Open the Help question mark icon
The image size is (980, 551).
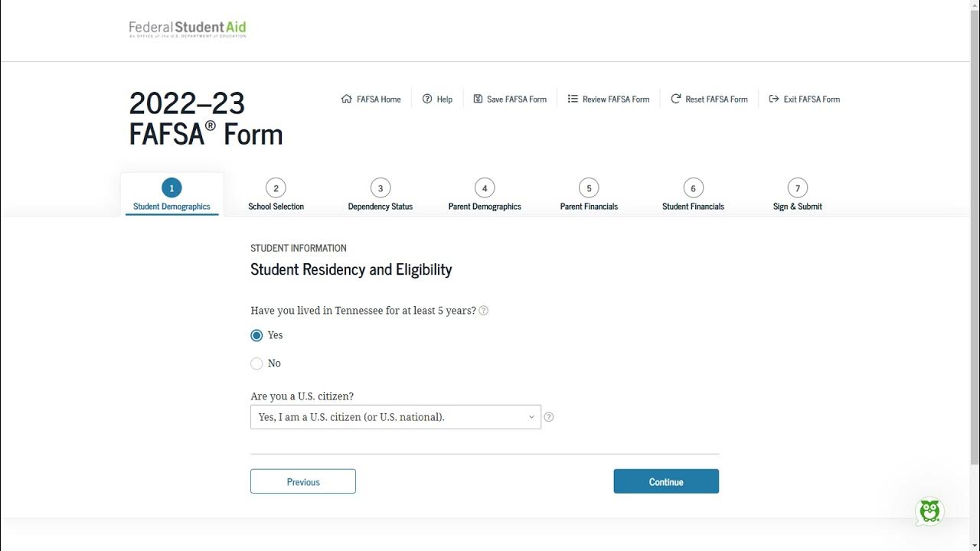pyautogui.click(x=427, y=99)
